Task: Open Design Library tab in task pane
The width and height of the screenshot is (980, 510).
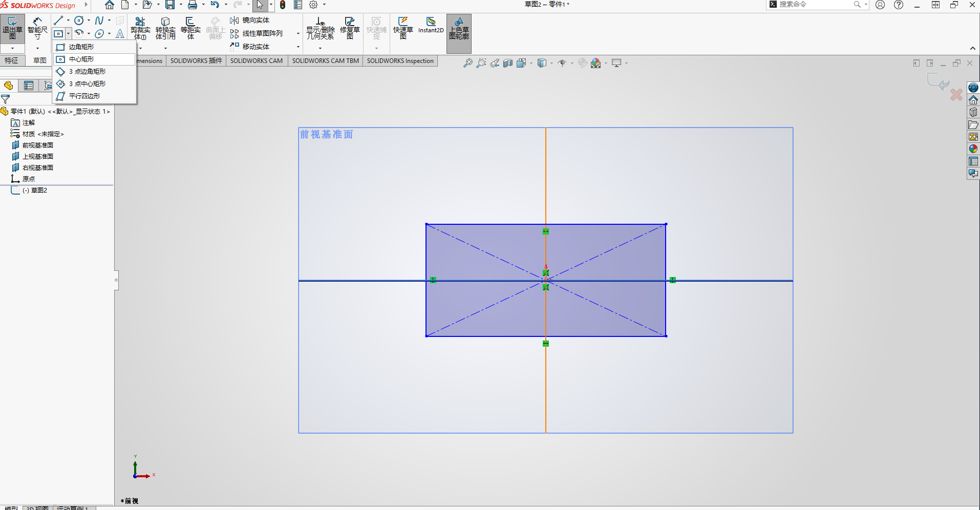Action: (973, 112)
